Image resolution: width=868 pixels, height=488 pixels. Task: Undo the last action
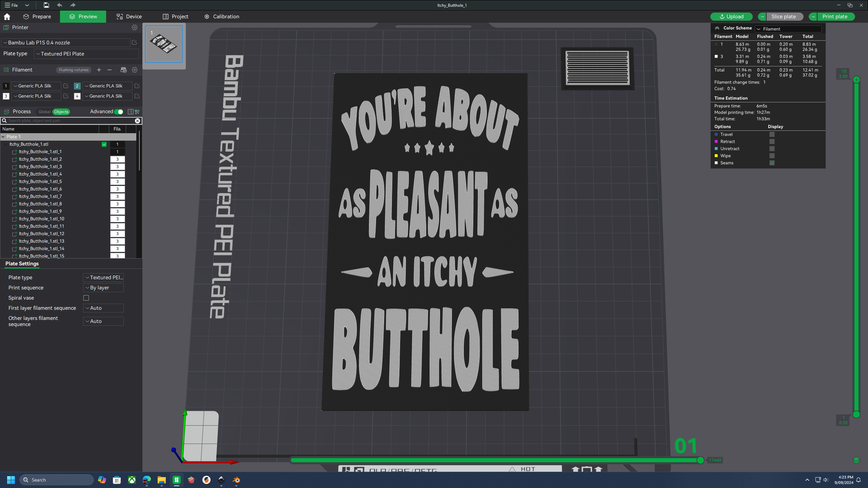[x=60, y=5]
